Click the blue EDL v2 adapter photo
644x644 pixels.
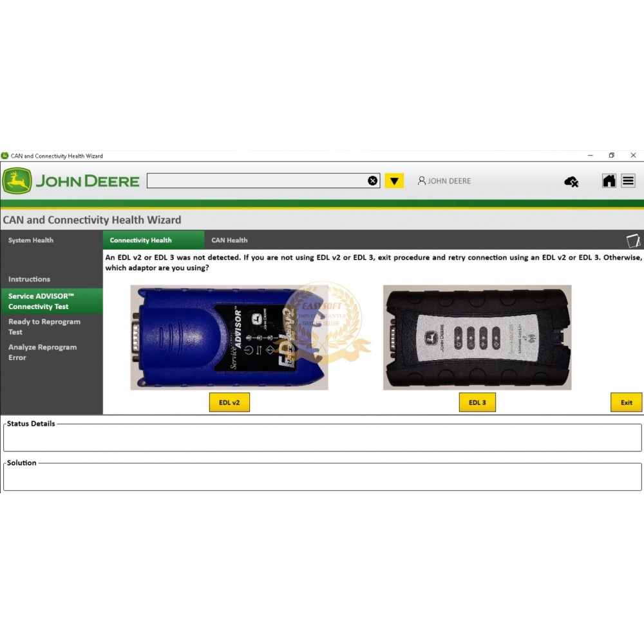[229, 337]
